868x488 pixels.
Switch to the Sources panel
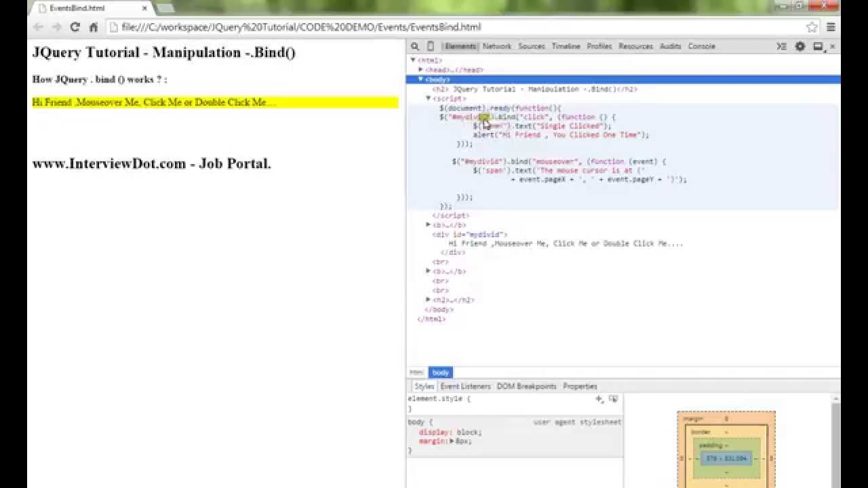pos(532,46)
